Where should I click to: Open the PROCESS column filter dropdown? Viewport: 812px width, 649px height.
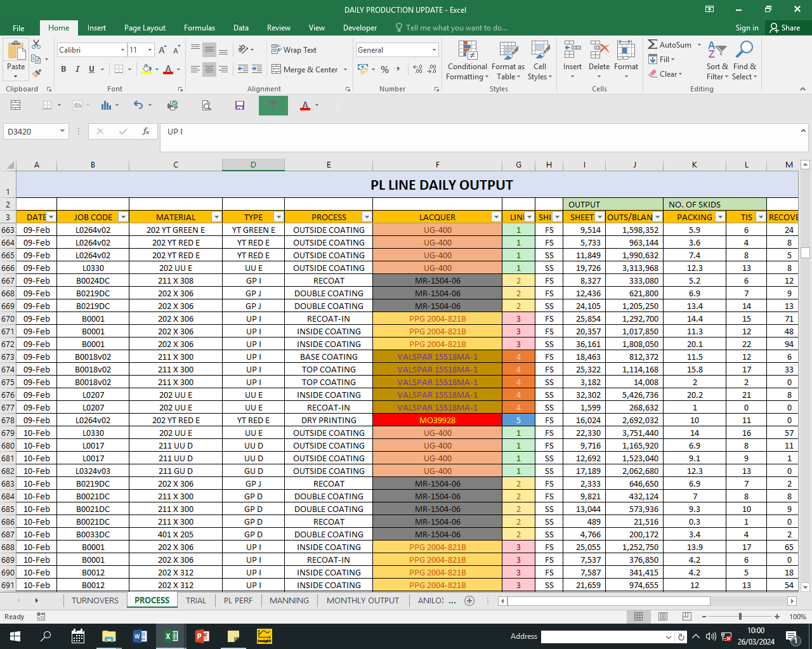click(x=367, y=217)
